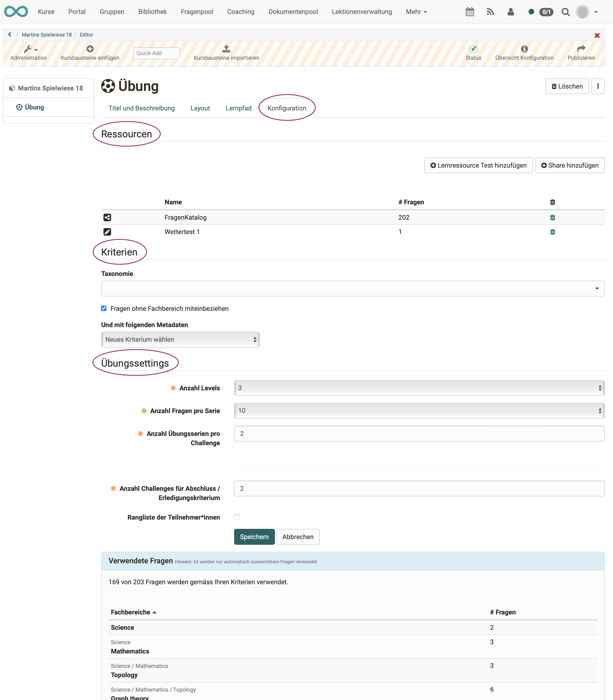Open Neues Kriterium wählen dropdown
613x700 pixels.
180,340
